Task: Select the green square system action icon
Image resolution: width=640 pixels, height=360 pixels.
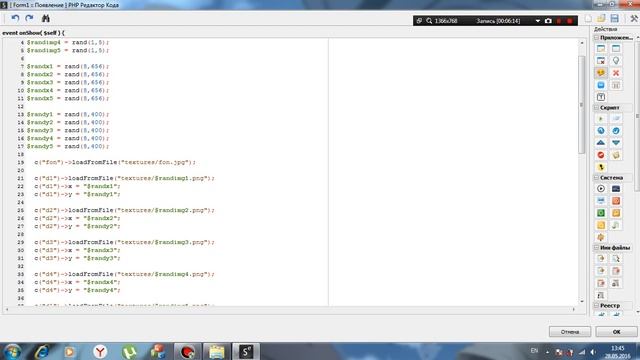Action: tap(601, 213)
